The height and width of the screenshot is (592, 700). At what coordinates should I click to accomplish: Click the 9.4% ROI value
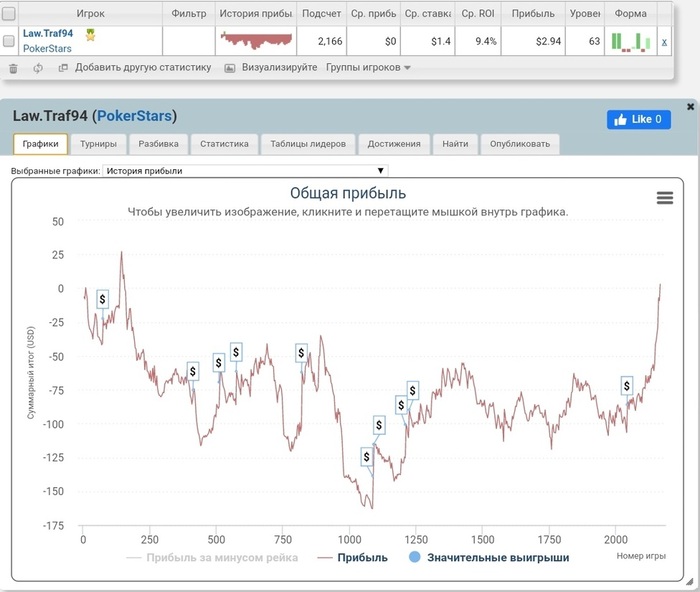[486, 42]
